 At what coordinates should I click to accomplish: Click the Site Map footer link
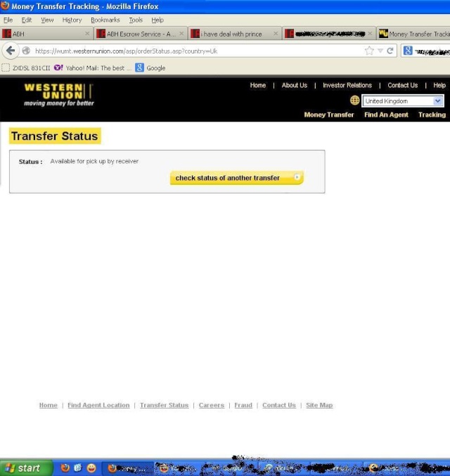[319, 405]
